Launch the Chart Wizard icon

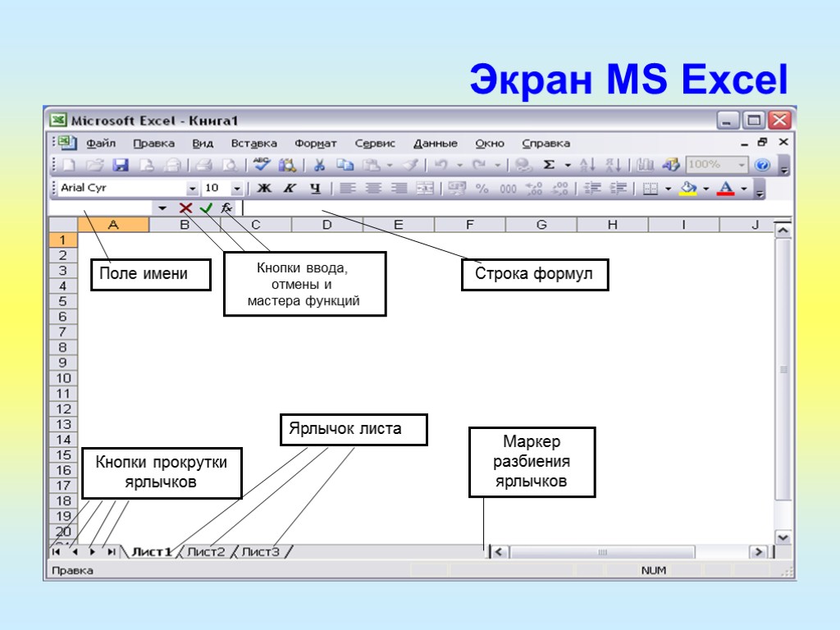645,165
